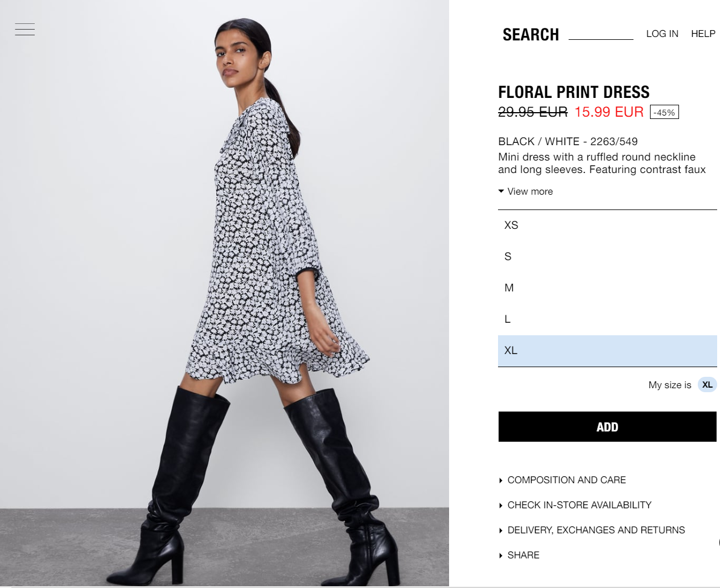Select size M
This screenshot has height=588, width=720.
(607, 288)
